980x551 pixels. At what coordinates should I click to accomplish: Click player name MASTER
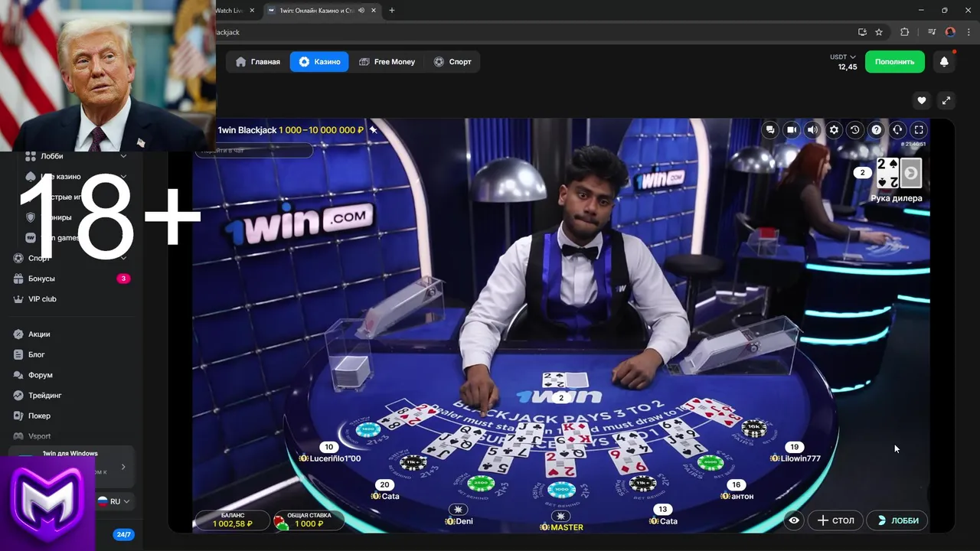click(567, 527)
